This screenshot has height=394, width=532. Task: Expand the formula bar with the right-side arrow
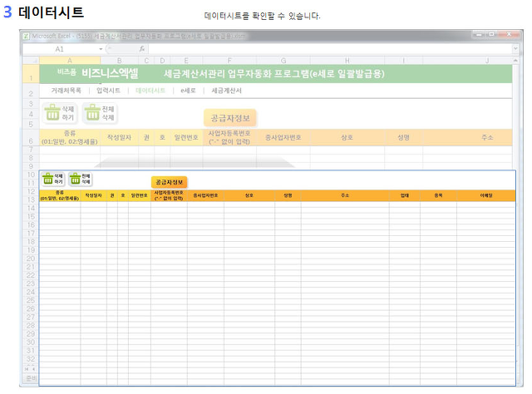[x=515, y=48]
